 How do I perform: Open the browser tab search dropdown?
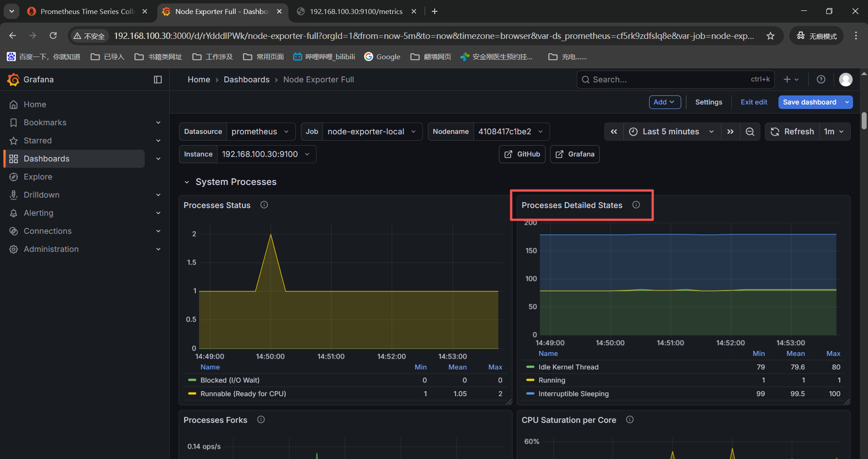[x=11, y=11]
